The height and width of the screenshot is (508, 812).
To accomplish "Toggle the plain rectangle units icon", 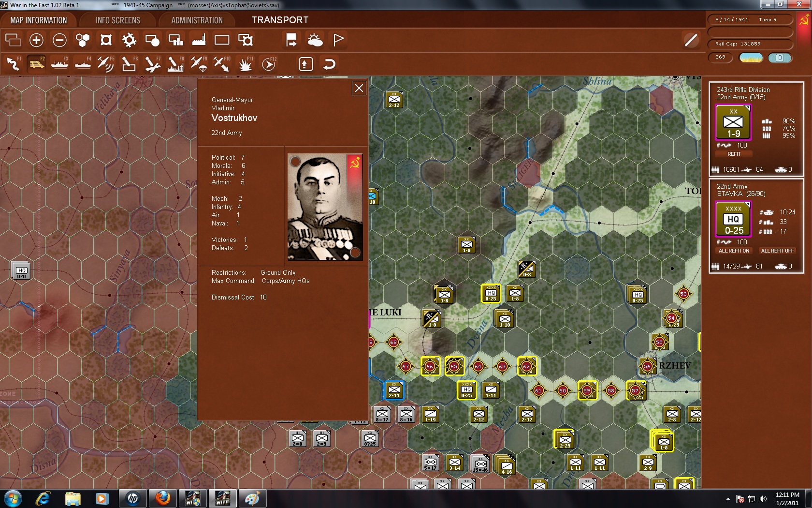I will point(222,40).
